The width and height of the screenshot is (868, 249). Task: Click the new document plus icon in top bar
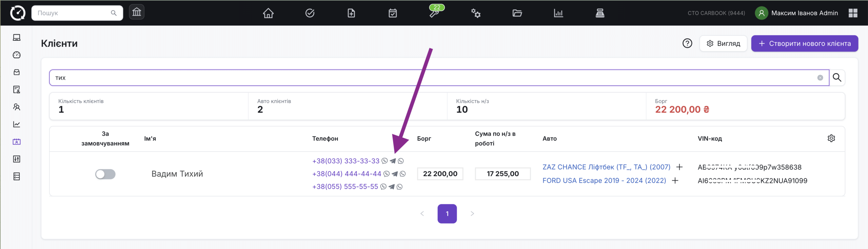[351, 13]
